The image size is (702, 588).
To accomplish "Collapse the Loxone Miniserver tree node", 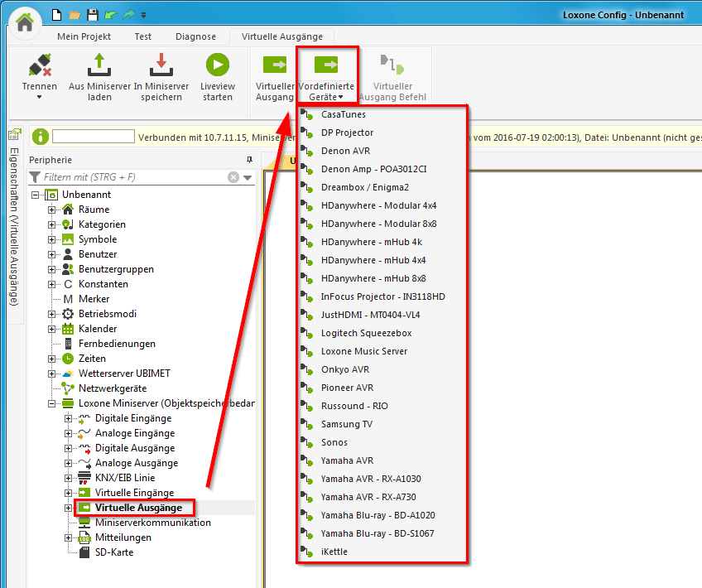I will point(52,403).
